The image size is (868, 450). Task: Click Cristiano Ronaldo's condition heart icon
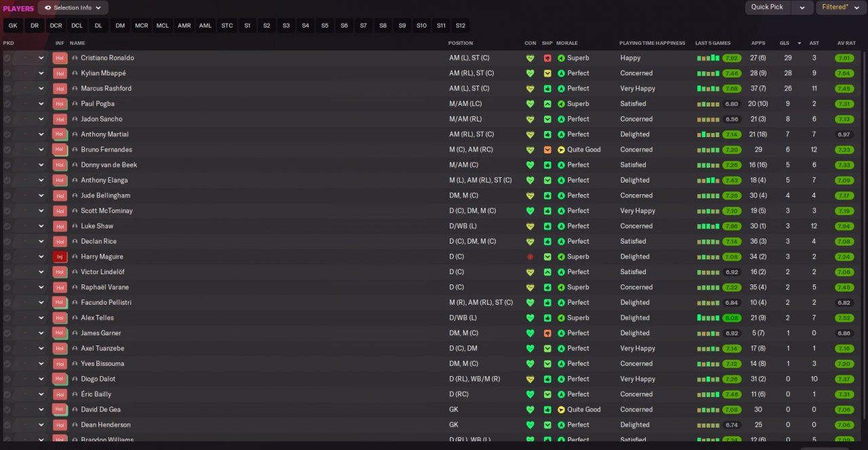(x=530, y=58)
